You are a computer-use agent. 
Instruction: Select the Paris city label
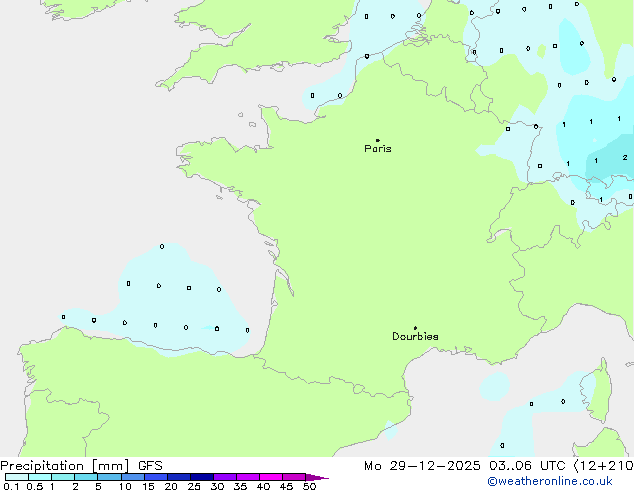point(378,149)
